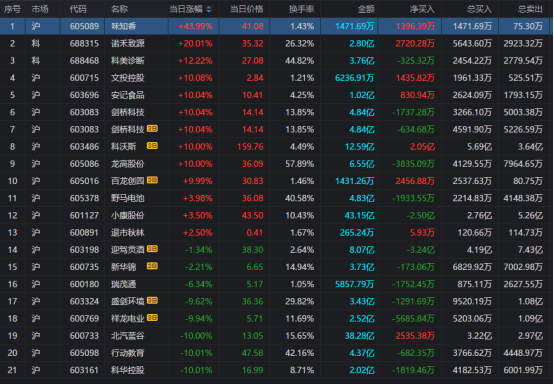
Task: Click the yellow badge in row 7
Action: [x=152, y=129]
